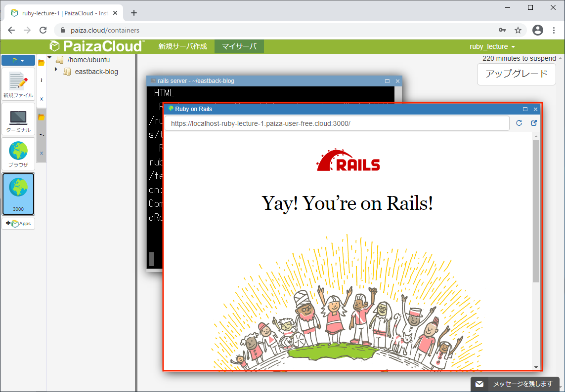Image resolution: width=565 pixels, height=392 pixels.
Task: Switch to the ~ file manager tab
Action: pos(42,80)
